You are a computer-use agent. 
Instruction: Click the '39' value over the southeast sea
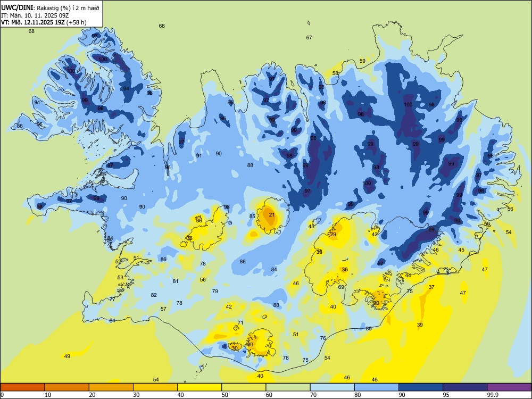coord(420,325)
